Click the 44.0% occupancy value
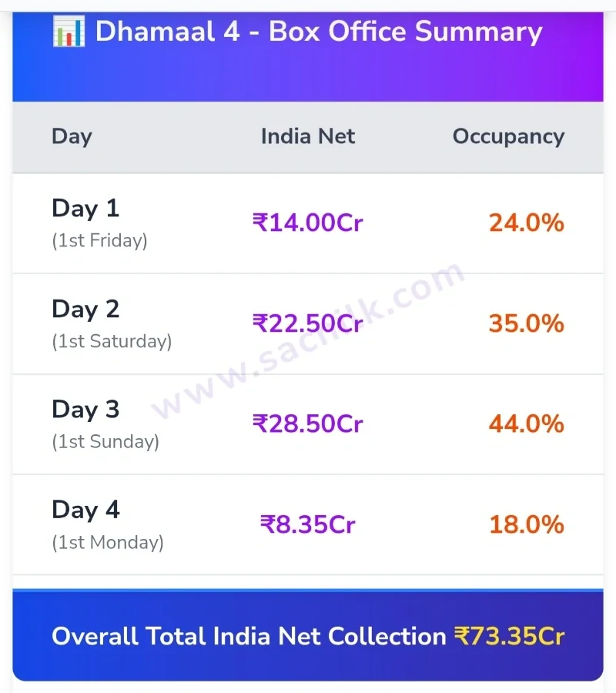This screenshot has height=693, width=616. point(527,423)
